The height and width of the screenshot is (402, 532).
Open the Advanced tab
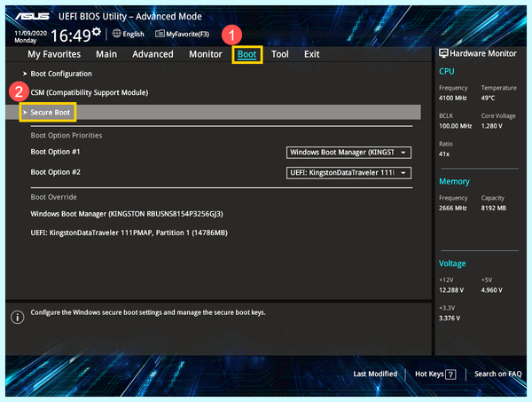(x=153, y=54)
